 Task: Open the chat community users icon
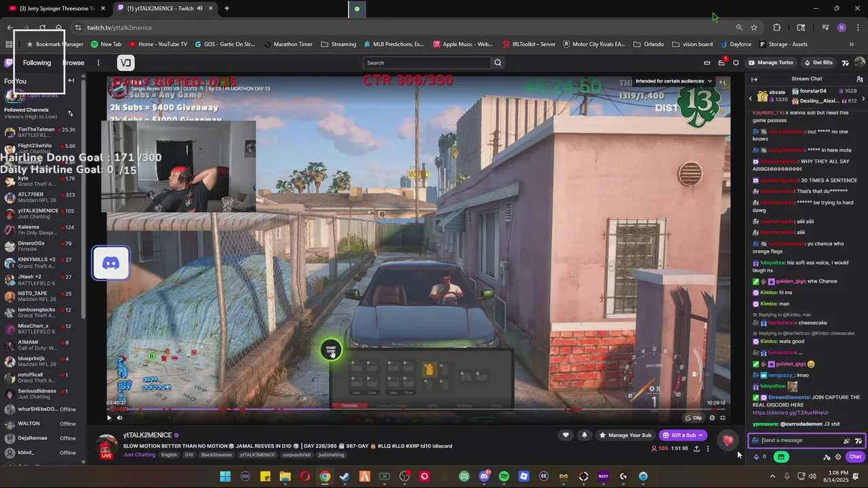pyautogui.click(x=860, y=79)
